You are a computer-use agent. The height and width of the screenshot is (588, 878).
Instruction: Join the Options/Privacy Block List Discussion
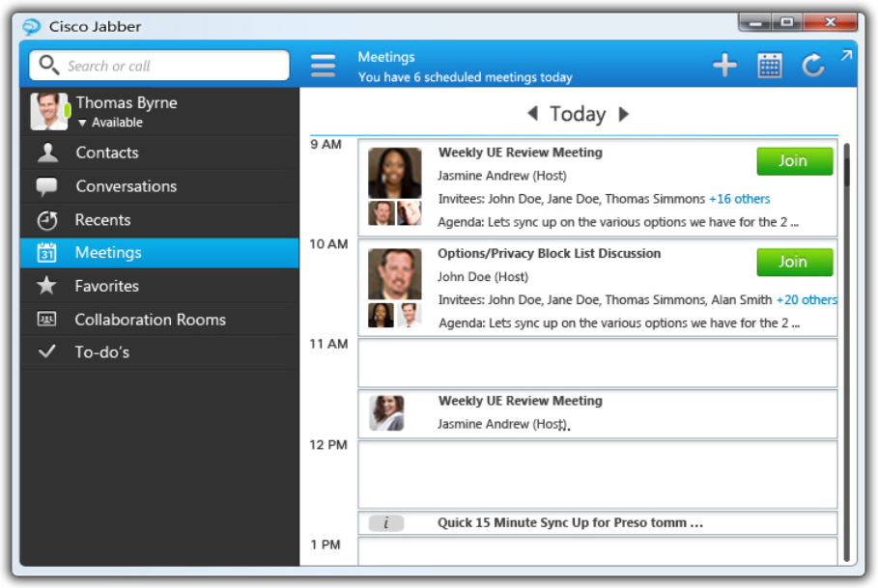tap(795, 262)
